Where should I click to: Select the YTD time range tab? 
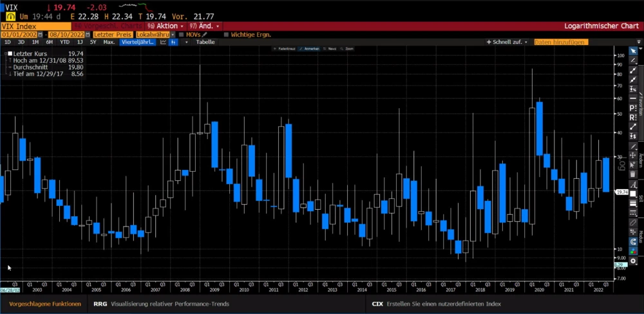click(64, 42)
